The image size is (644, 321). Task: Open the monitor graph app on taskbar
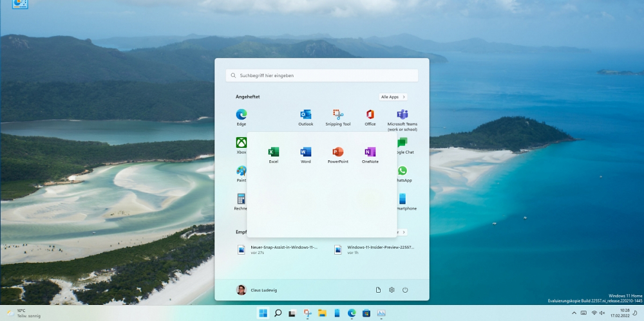coord(381,313)
